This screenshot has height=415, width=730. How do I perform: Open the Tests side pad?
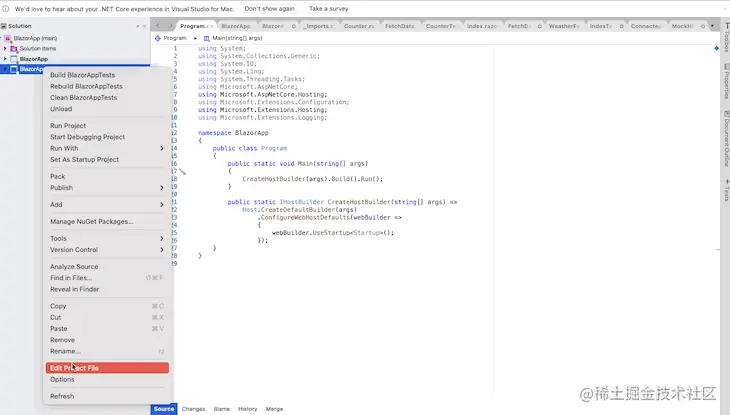point(726,190)
